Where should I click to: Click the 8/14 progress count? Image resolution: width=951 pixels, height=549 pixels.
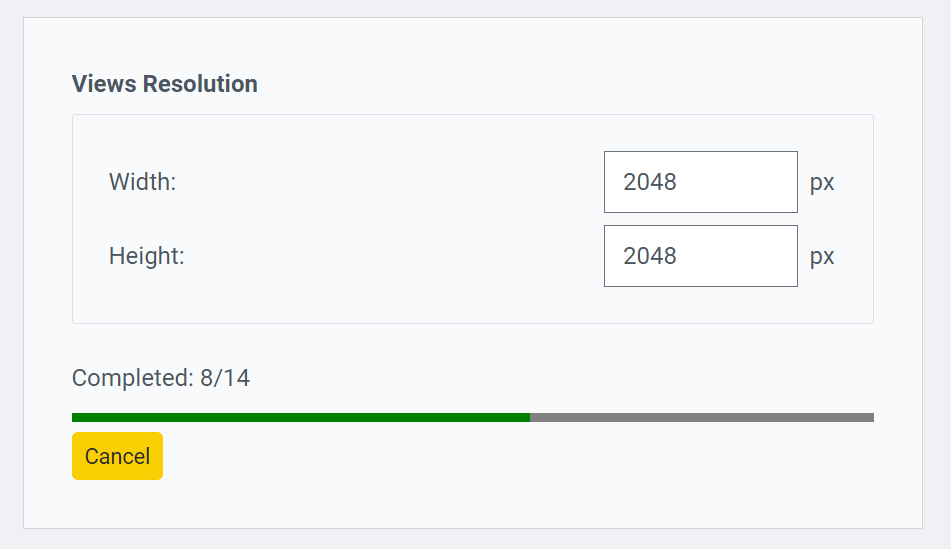225,378
